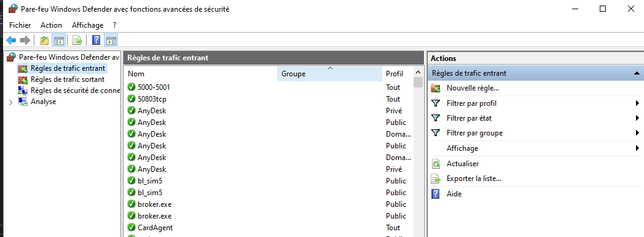
Task: Click the green check icon of 5000-5001
Action: pyautogui.click(x=132, y=87)
